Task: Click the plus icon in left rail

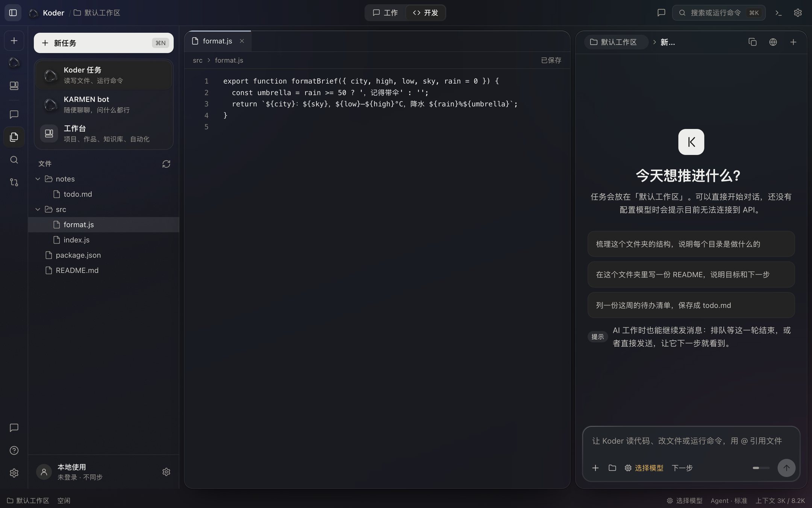Action: point(14,41)
